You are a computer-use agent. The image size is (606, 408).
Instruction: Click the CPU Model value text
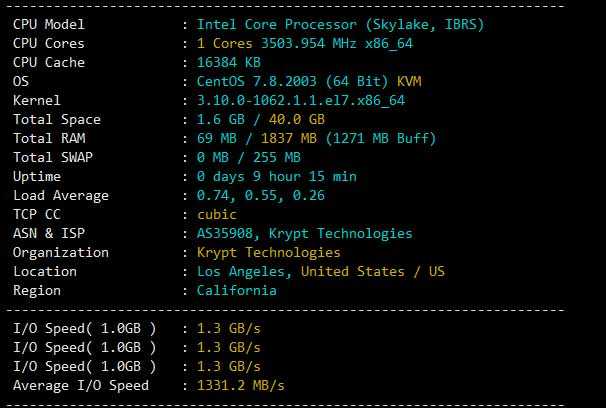click(x=340, y=25)
